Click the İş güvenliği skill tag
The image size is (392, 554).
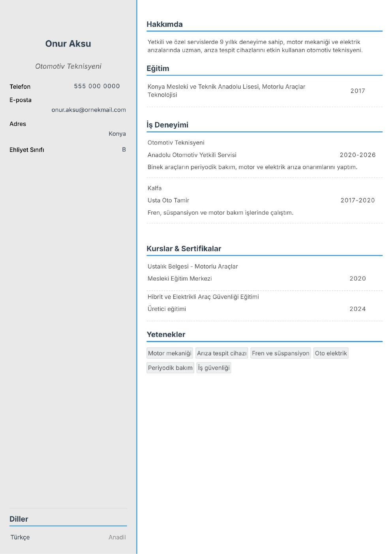[x=214, y=368]
